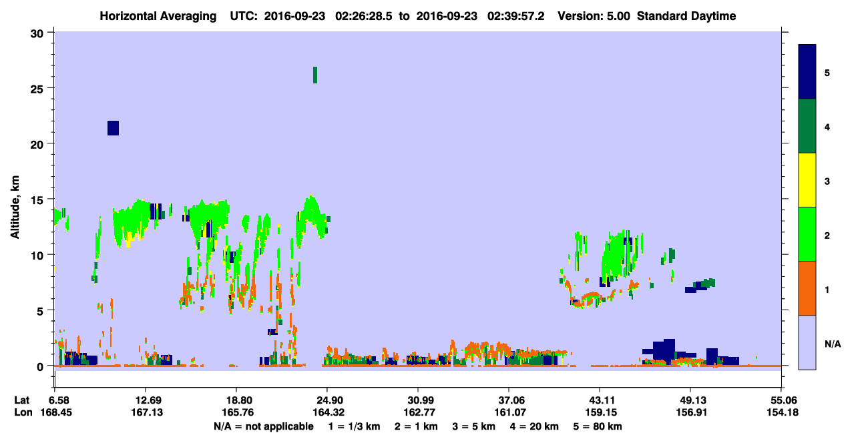868x445 pixels.
Task: Click the dark green color bar segment 4
Action: pyautogui.click(x=807, y=126)
